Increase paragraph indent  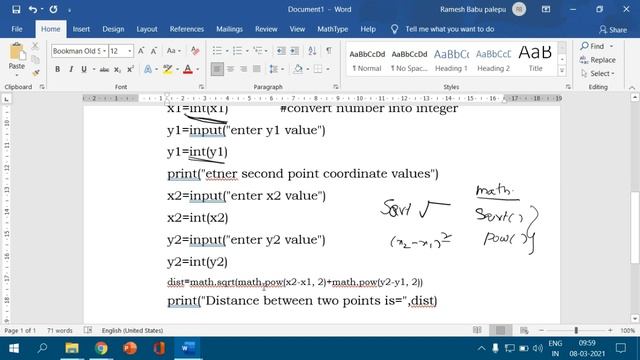pyautogui.click(x=294, y=51)
